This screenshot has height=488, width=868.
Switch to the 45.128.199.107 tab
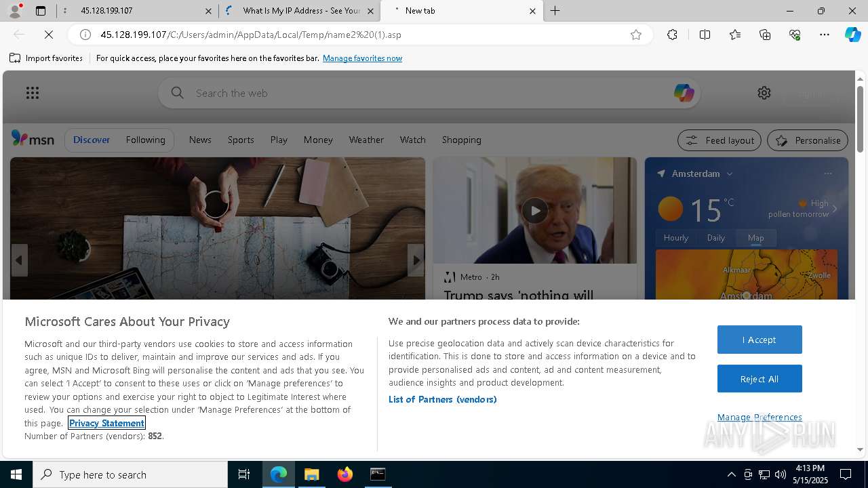coord(138,11)
